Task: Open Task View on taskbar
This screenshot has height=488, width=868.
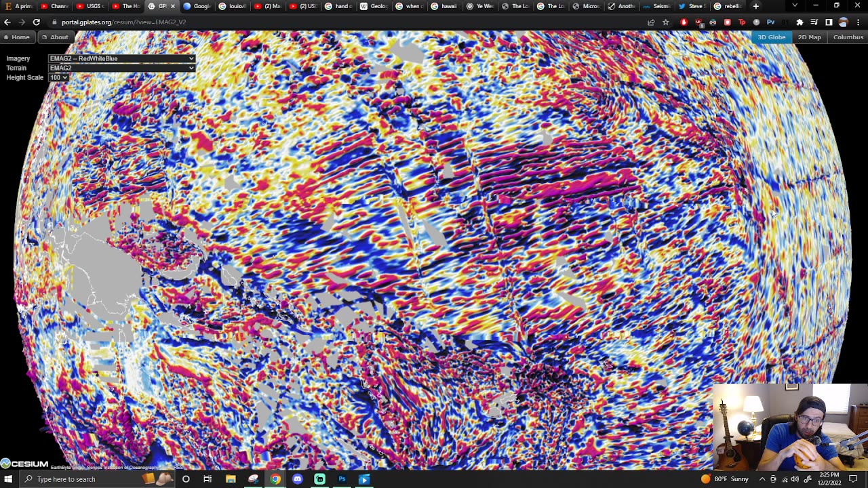Action: coord(208,479)
